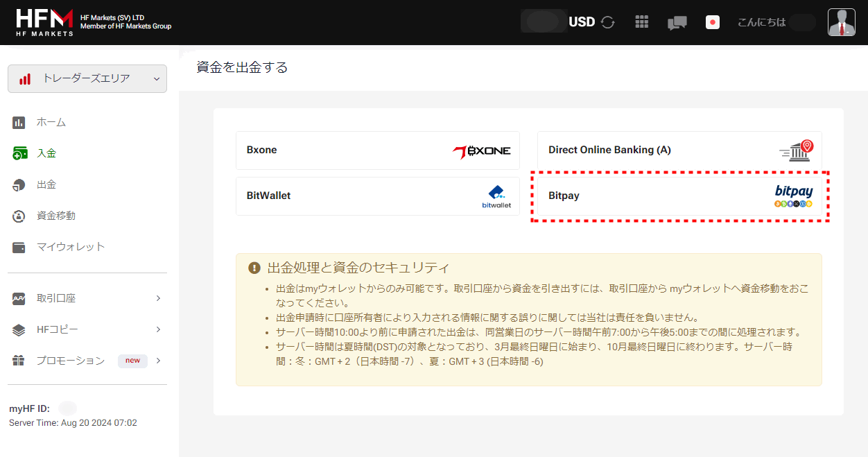This screenshot has width=868, height=457.
Task: Click the BXONE logo
Action: click(482, 150)
